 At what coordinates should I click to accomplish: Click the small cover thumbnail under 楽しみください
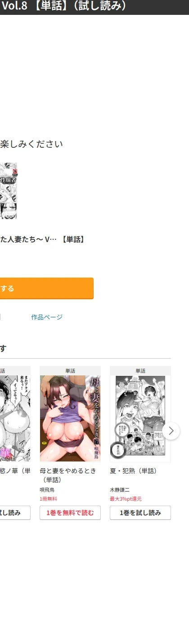point(8,192)
